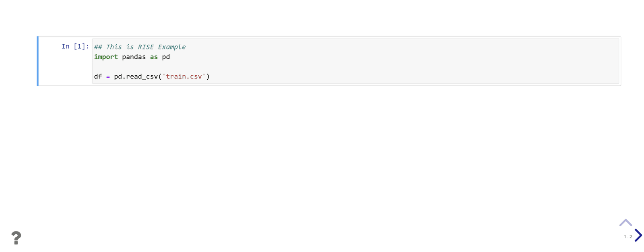Click empty slide area below the cell
The width and height of the screenshot is (644, 252).
coord(322,153)
